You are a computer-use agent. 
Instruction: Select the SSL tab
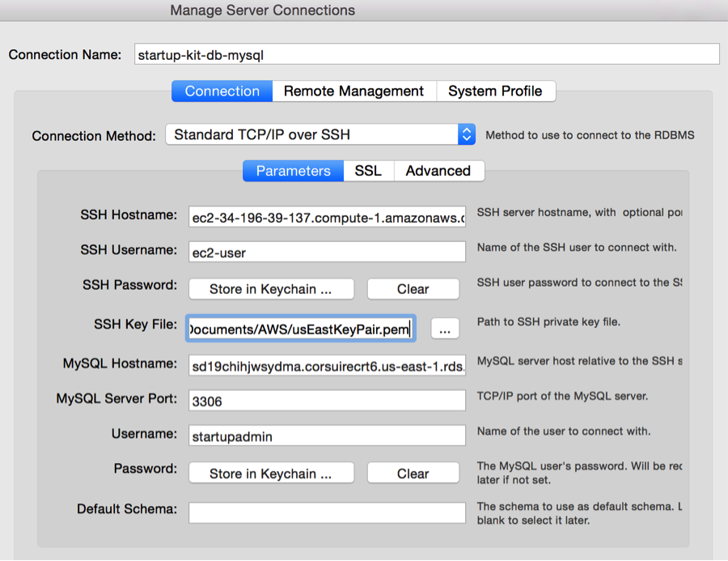[368, 171]
